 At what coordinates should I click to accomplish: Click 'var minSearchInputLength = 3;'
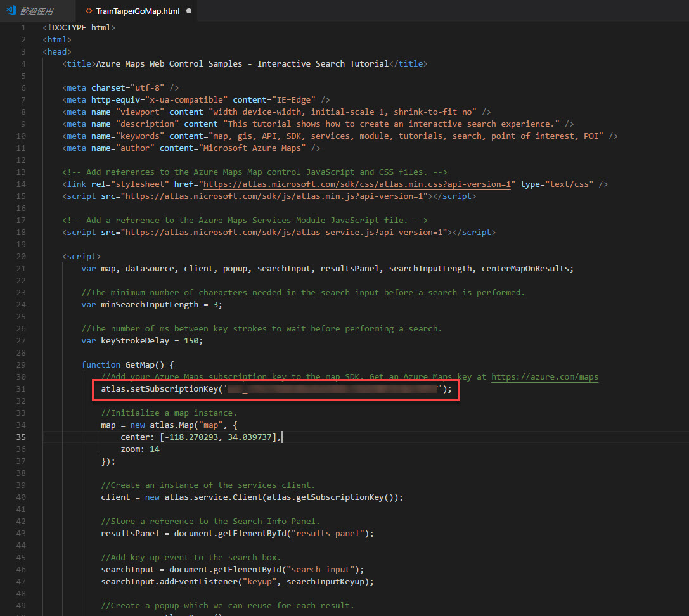pos(151,304)
